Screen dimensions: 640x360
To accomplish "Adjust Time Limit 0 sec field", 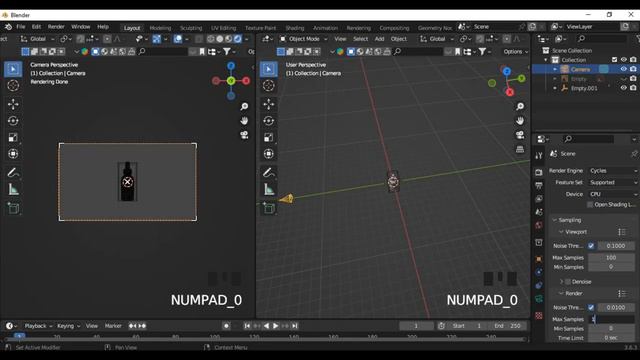I will [x=611, y=338].
